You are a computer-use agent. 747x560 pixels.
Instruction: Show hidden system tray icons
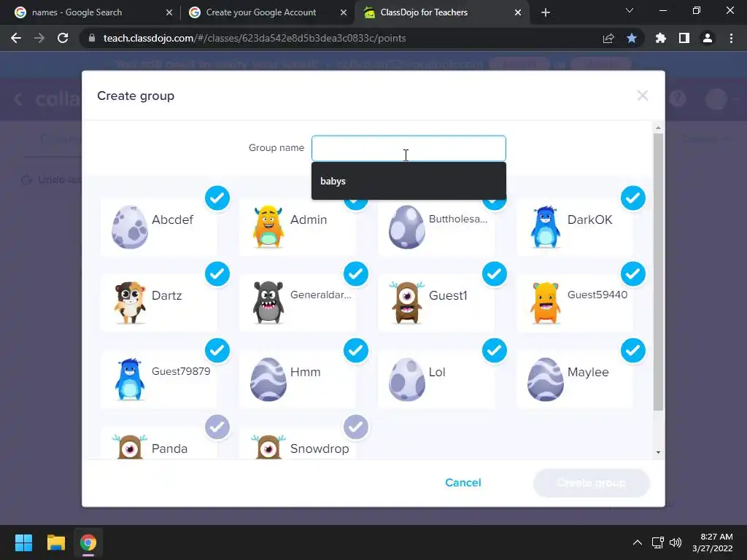coord(637,542)
